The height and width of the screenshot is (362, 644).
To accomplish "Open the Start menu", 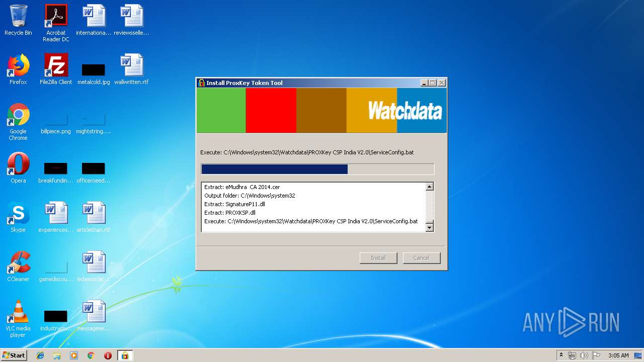I will tap(14, 355).
